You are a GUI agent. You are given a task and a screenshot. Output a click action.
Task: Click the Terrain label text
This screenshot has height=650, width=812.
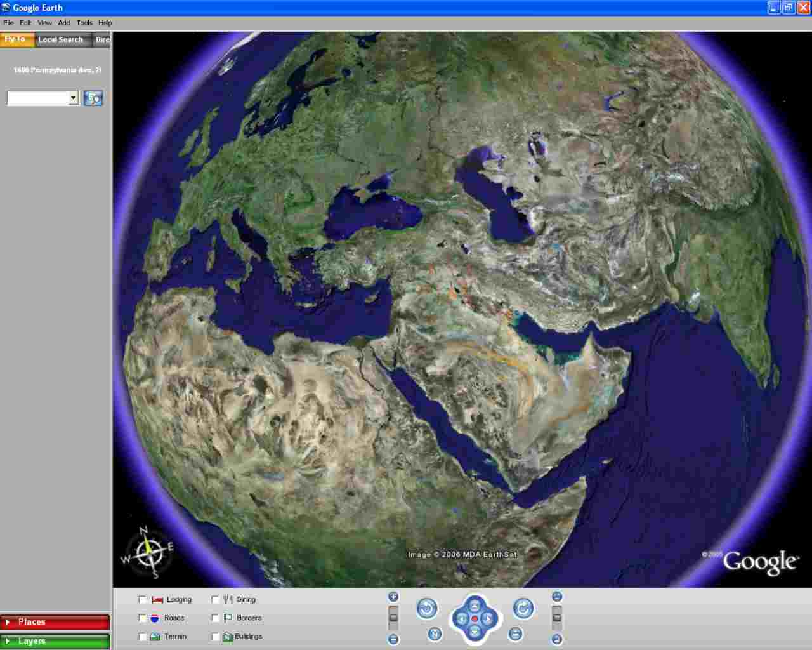pos(176,637)
